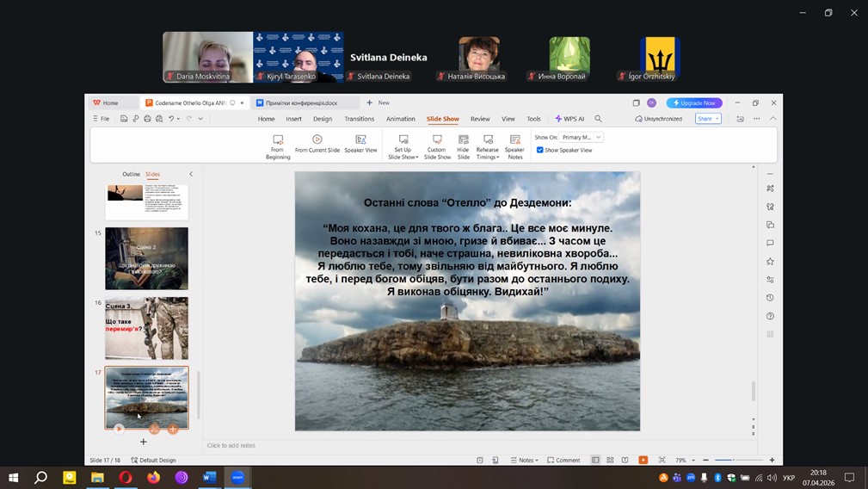
Task: Launch WPS AI assistant
Action: (569, 119)
